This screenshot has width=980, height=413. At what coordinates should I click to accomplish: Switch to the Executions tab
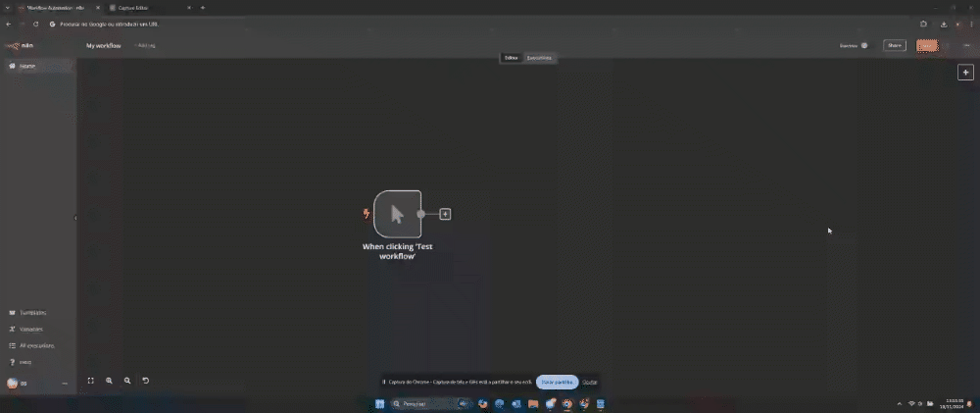(x=539, y=58)
